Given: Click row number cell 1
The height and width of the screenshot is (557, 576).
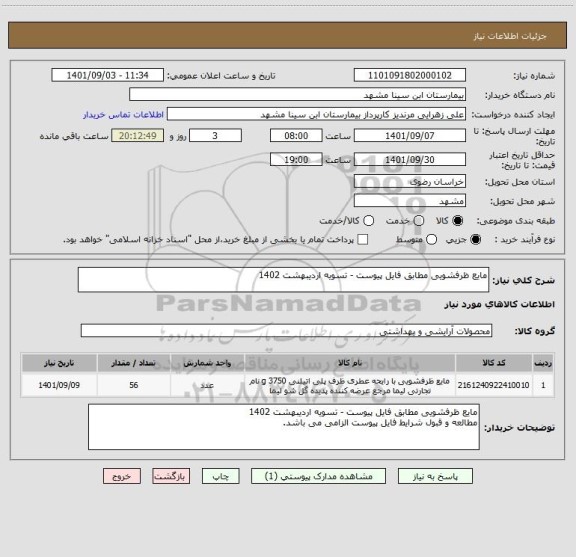Looking at the screenshot, I should (543, 385).
